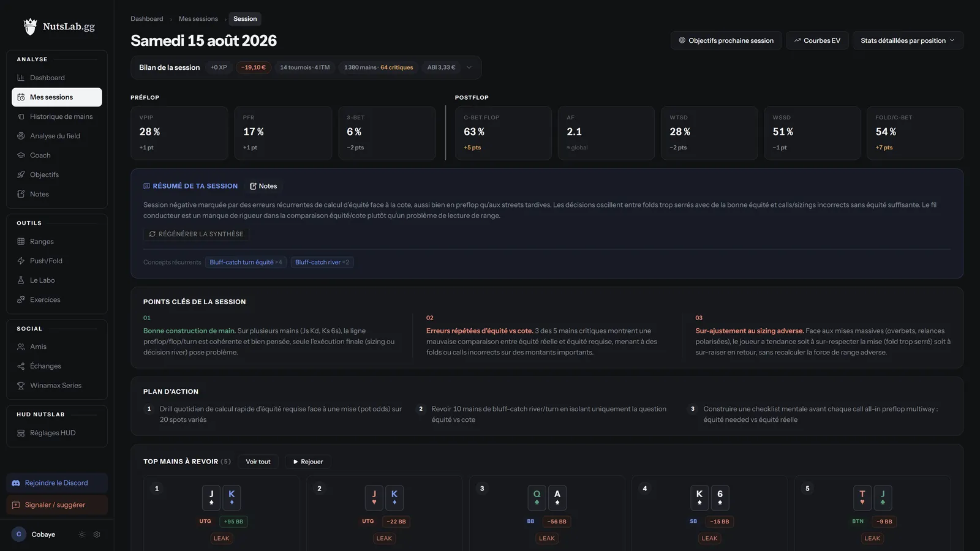
Task: Select the Session breadcrumb tab
Action: click(245, 19)
